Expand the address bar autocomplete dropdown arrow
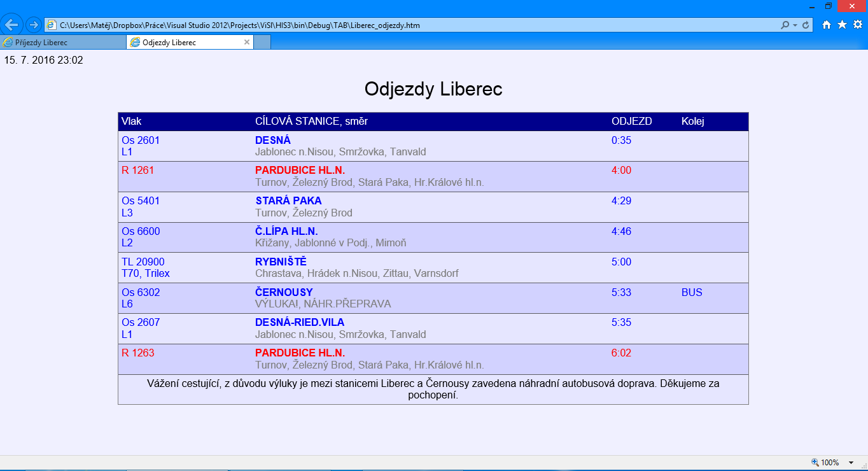Image resolution: width=868 pixels, height=471 pixels. click(795, 25)
